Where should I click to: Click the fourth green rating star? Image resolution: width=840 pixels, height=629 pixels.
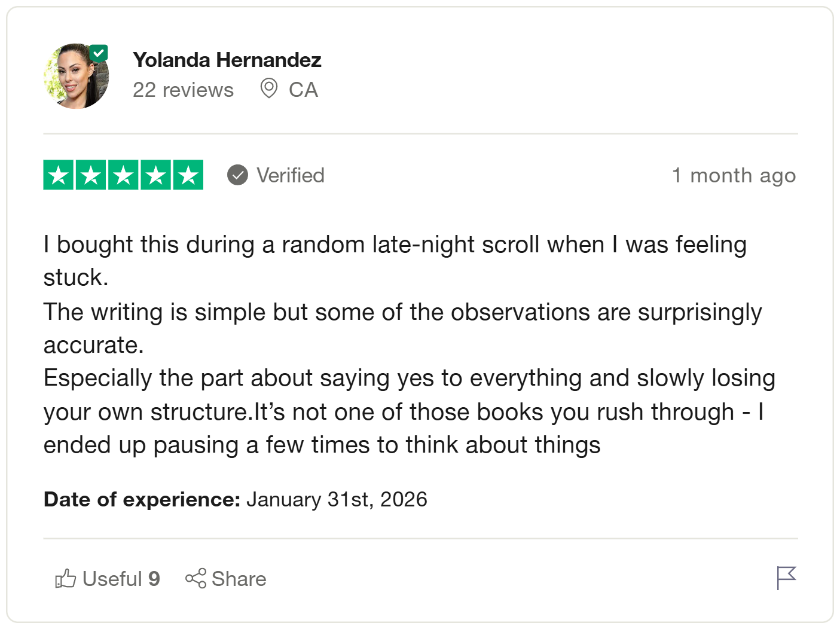tap(156, 175)
